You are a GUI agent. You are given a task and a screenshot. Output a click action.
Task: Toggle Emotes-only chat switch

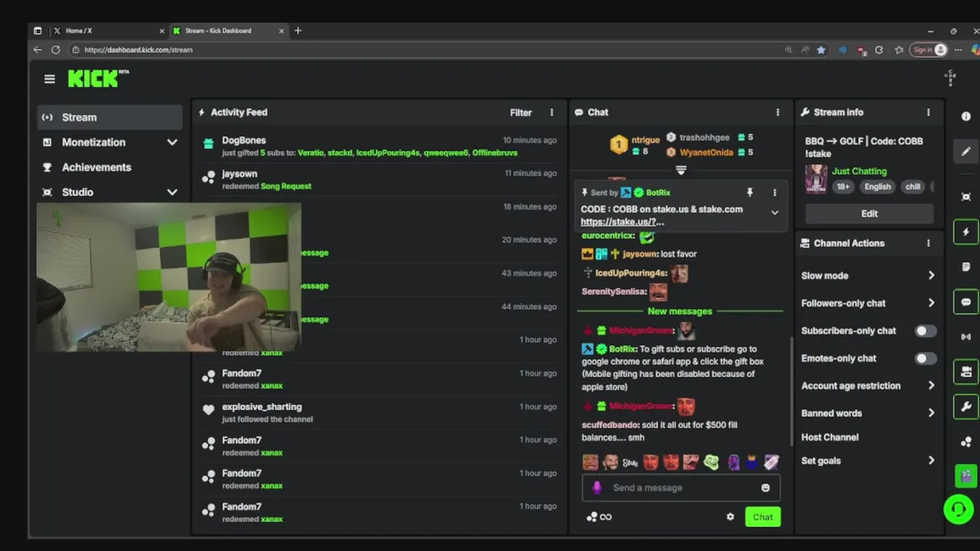[x=925, y=358]
